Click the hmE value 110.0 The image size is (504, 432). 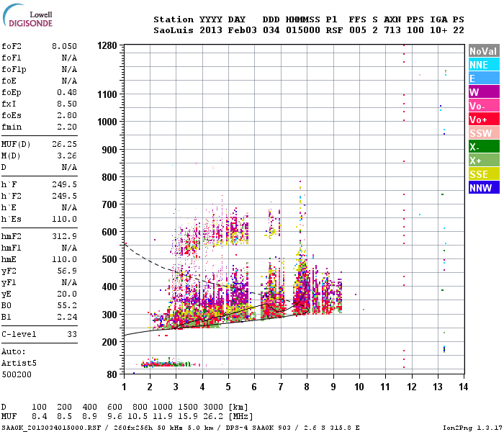coord(64,259)
